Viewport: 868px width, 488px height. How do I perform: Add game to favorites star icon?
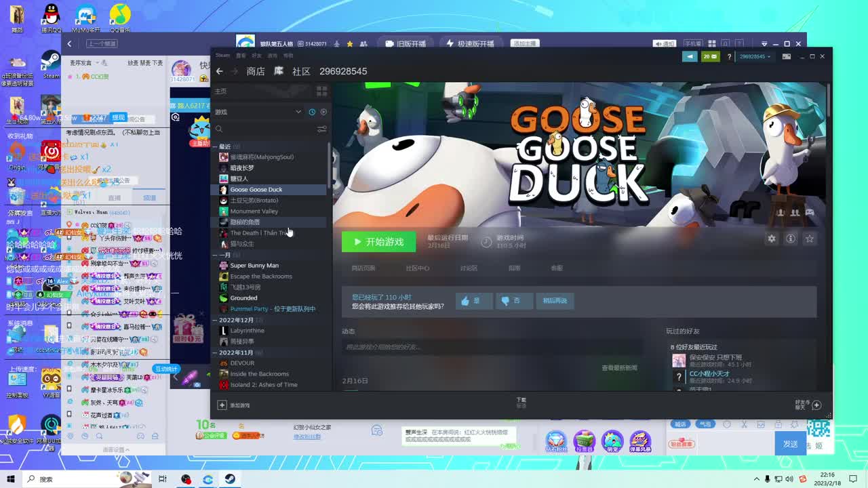pyautogui.click(x=810, y=239)
